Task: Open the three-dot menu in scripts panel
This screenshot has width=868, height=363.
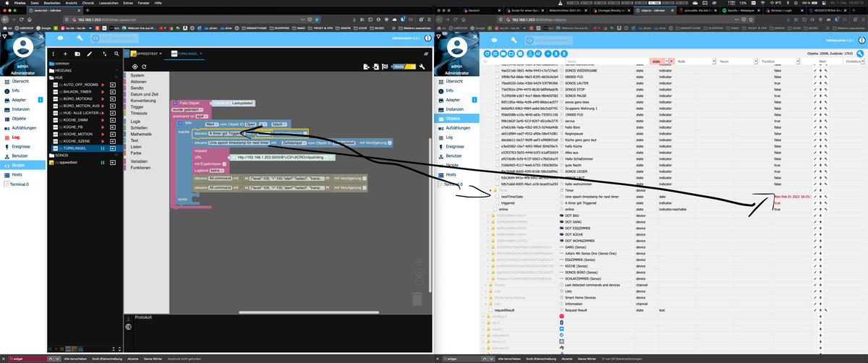Action: point(54,54)
